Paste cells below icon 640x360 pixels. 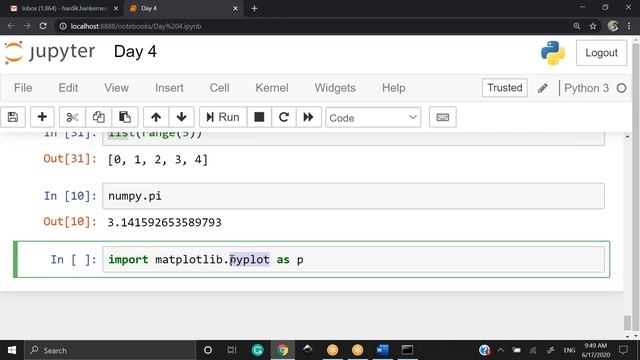(x=124, y=117)
